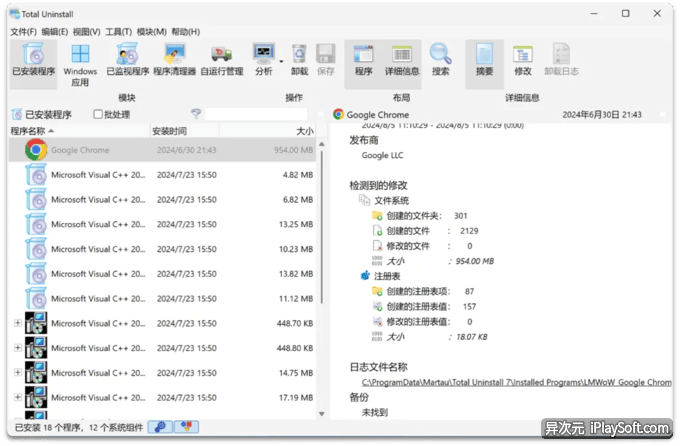Screen dimensions: 680x446
Task: Open the 文件(F) menu
Action: (x=23, y=32)
